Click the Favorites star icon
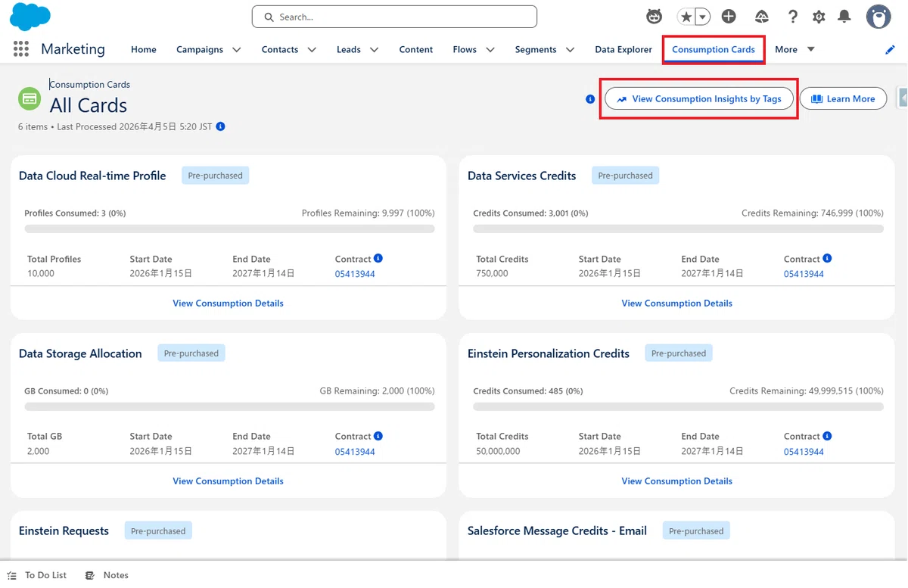The width and height of the screenshot is (908, 588). tap(686, 17)
